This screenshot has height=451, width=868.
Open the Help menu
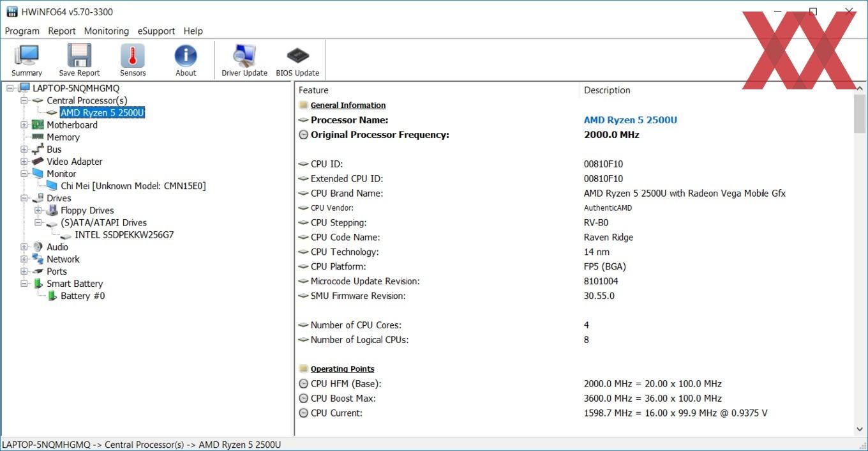point(193,31)
